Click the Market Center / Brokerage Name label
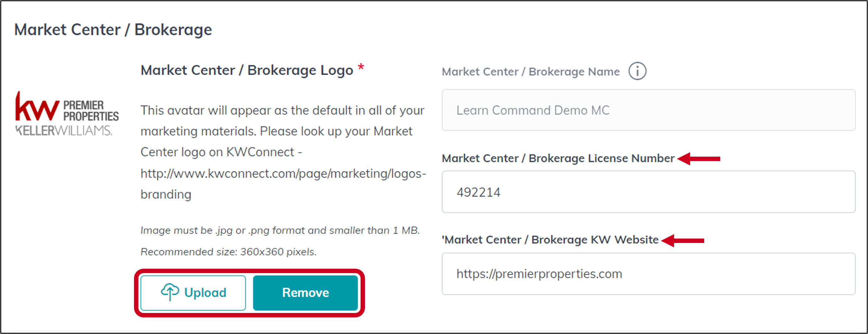The image size is (868, 334). pyautogui.click(x=531, y=72)
